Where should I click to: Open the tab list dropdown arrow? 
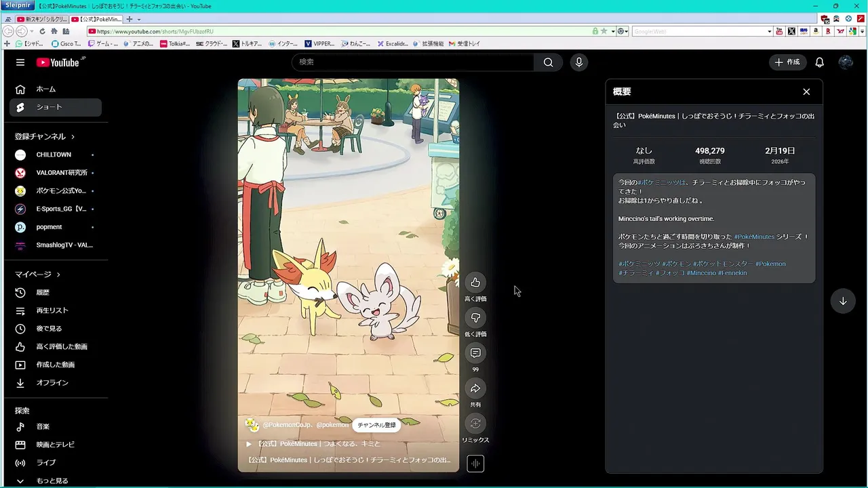(x=139, y=19)
